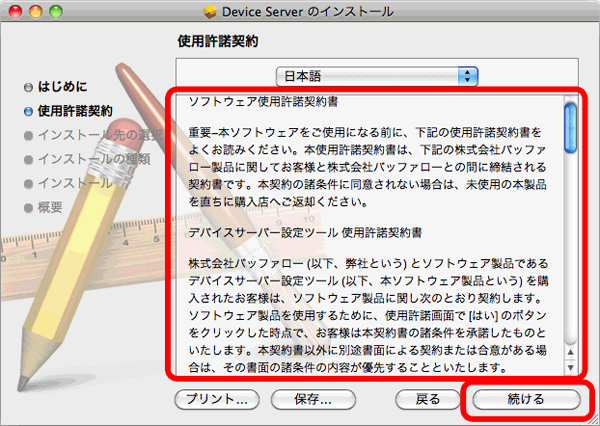Click the 保存... (Save) button
The width and height of the screenshot is (600, 426).
(x=313, y=400)
